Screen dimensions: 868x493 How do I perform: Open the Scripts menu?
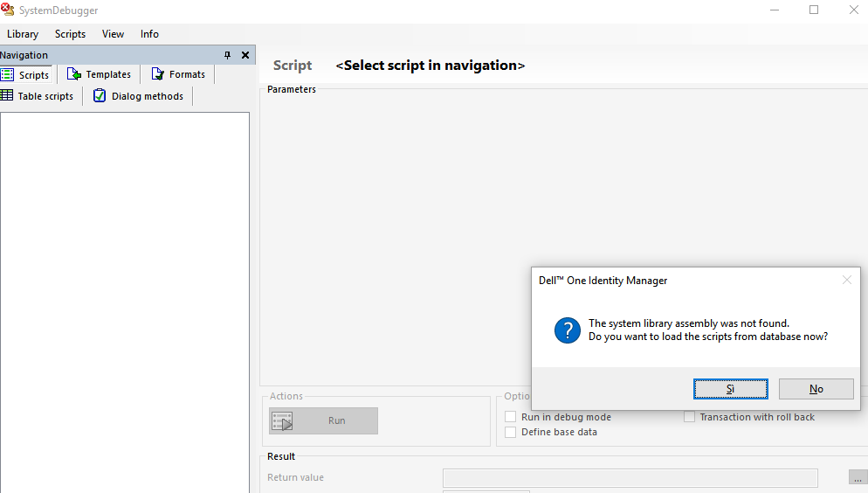(70, 34)
